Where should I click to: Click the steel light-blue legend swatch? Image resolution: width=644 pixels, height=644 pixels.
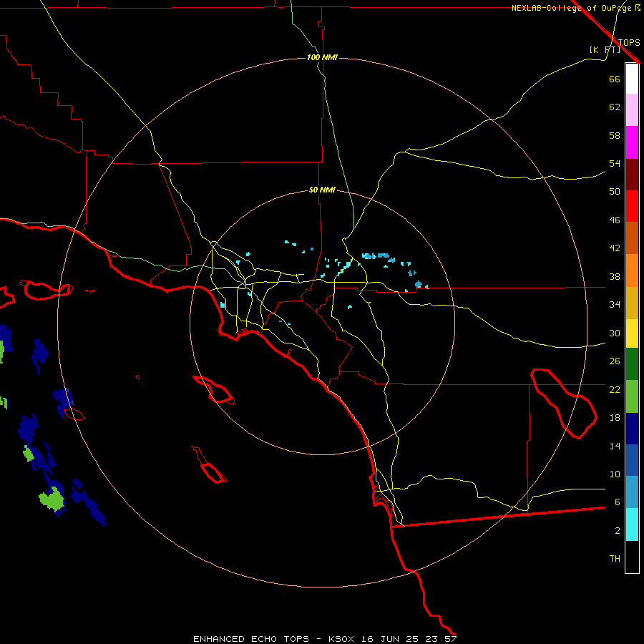[632, 492]
